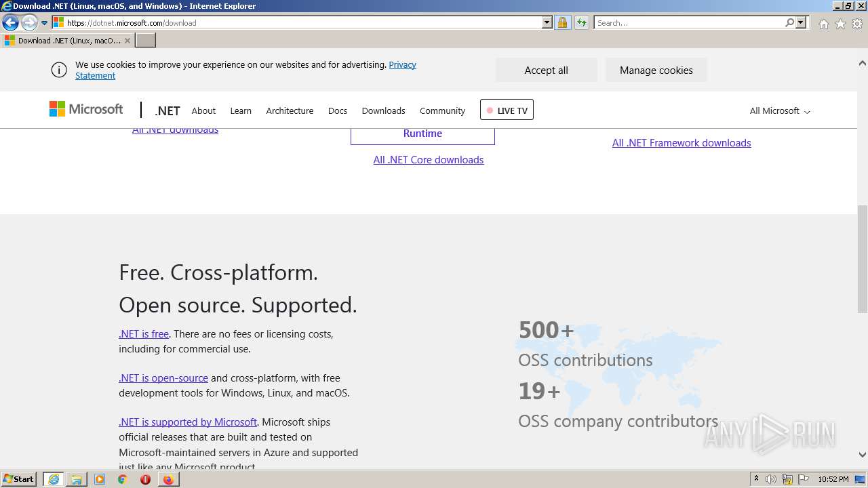Open Internet Explorer taskbar icon
This screenshot has width=868, height=488.
click(54, 479)
